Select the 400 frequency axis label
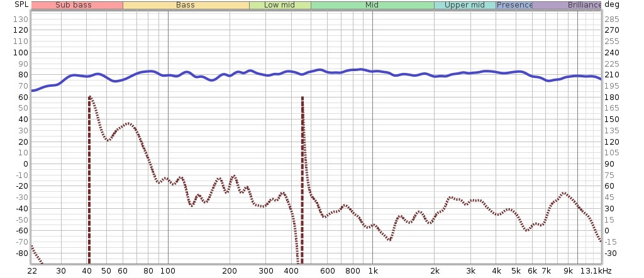Screen dimensions: 644x278 coord(291,271)
